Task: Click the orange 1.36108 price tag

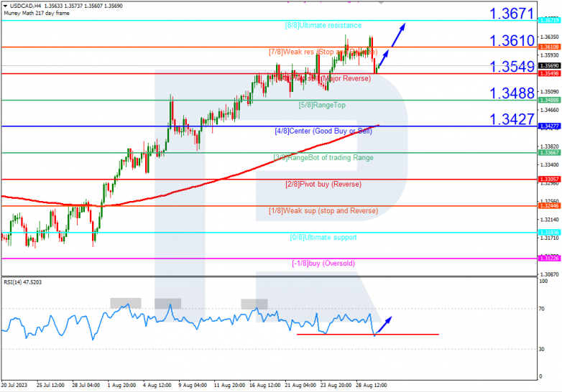Action: 549,47
